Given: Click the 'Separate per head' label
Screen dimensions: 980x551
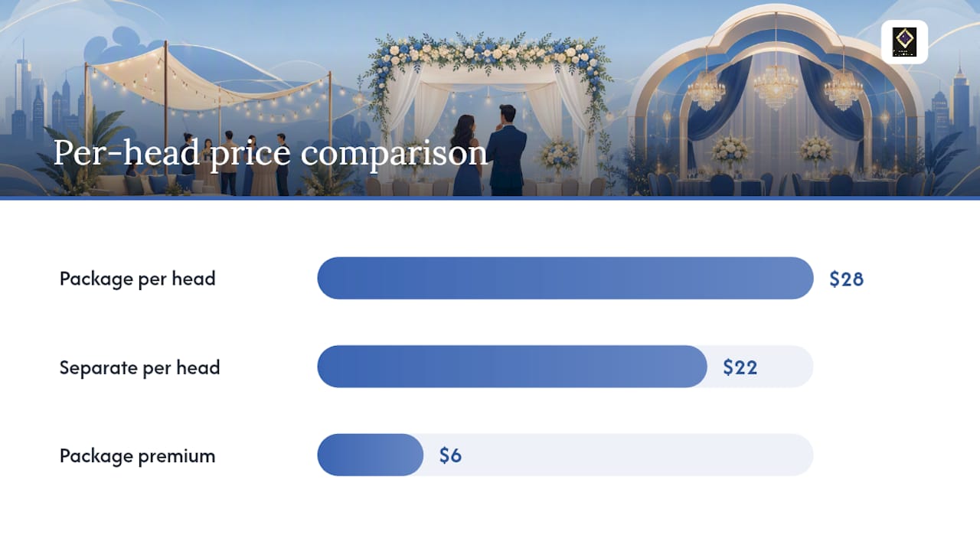Looking at the screenshot, I should click(140, 367).
